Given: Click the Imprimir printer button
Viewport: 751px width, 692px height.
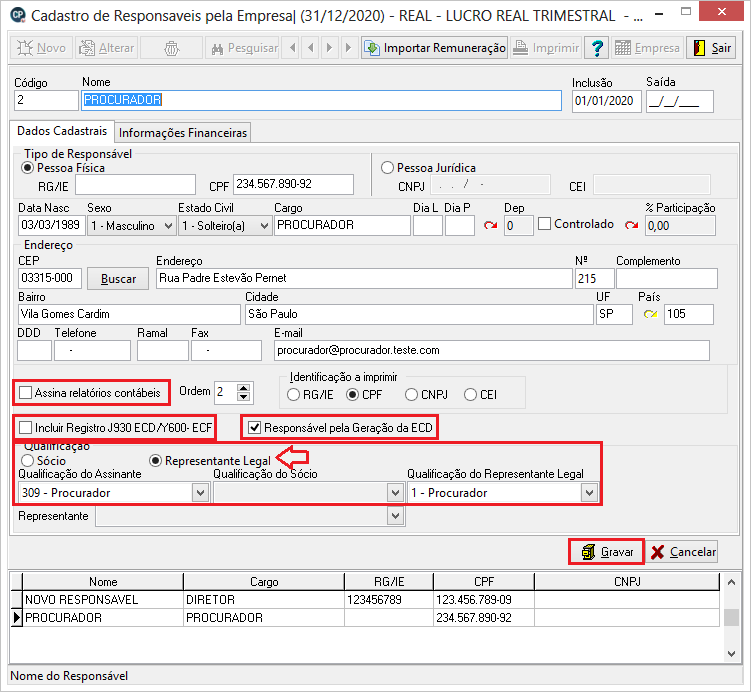Looking at the screenshot, I should (x=546, y=48).
